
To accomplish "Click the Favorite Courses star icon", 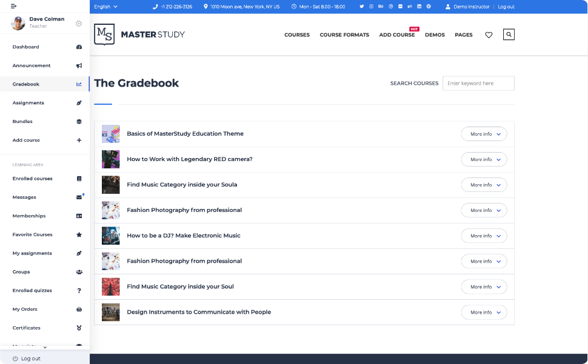I will coord(79,234).
